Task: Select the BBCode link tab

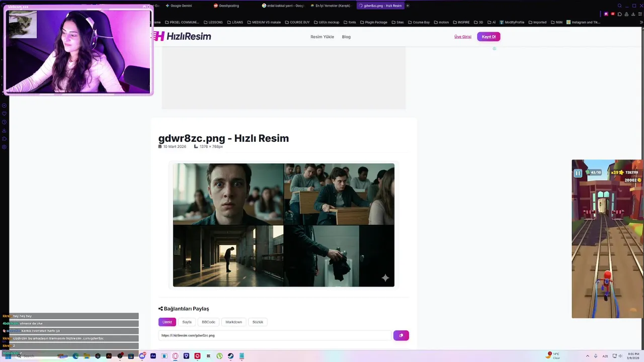Action: click(x=208, y=322)
